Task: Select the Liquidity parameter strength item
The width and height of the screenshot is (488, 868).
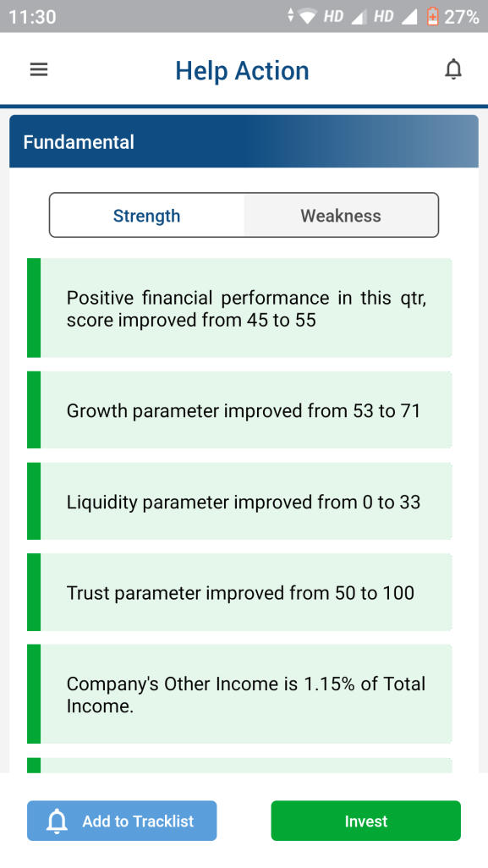Action: coord(245,501)
